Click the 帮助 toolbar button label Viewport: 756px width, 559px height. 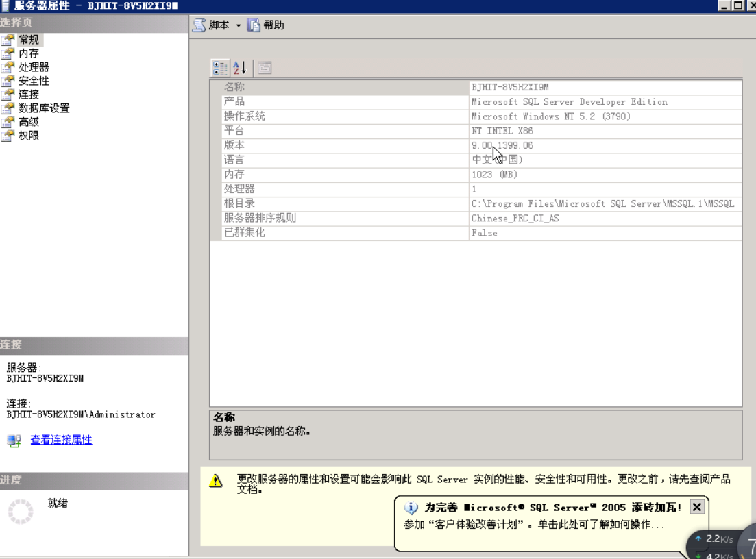point(273,25)
